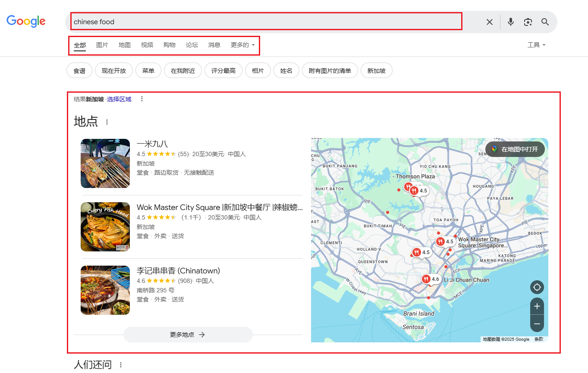Open the Wok Master City Square listing
Screen dimensions: 588x373
[x=220, y=207]
